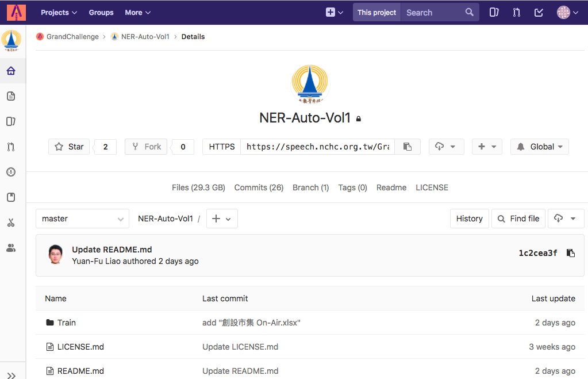The image size is (588, 379).
Task: Open the Train folder
Action: click(x=66, y=323)
